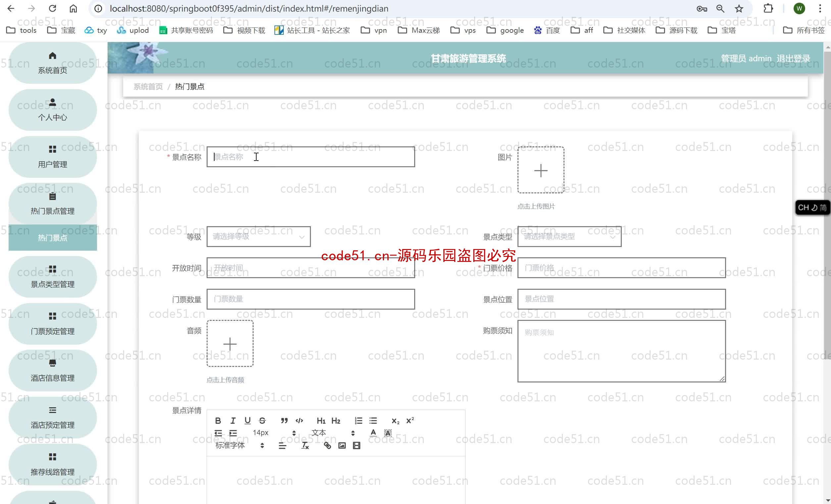Image resolution: width=831 pixels, height=504 pixels.
Task: Open text alignment options in editor
Action: point(282,446)
